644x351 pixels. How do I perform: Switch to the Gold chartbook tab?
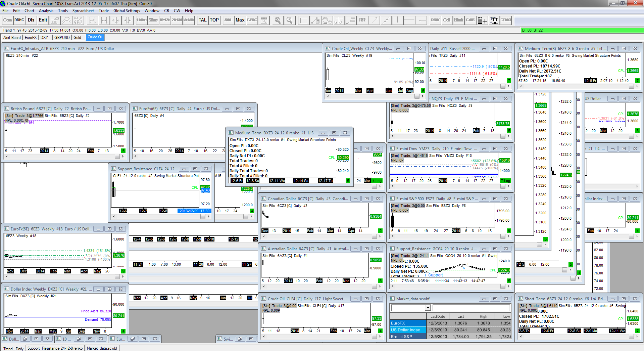point(77,38)
